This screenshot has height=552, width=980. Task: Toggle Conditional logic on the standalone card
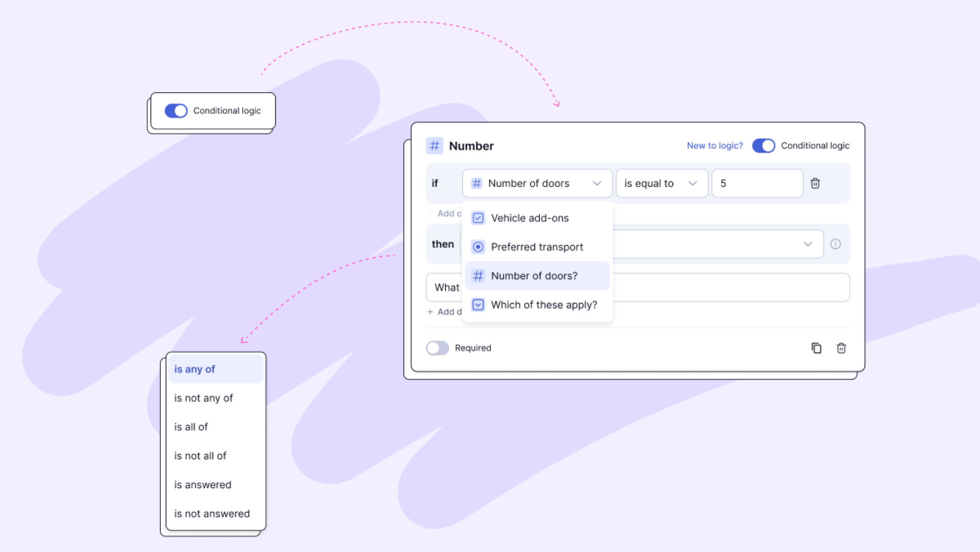[176, 110]
